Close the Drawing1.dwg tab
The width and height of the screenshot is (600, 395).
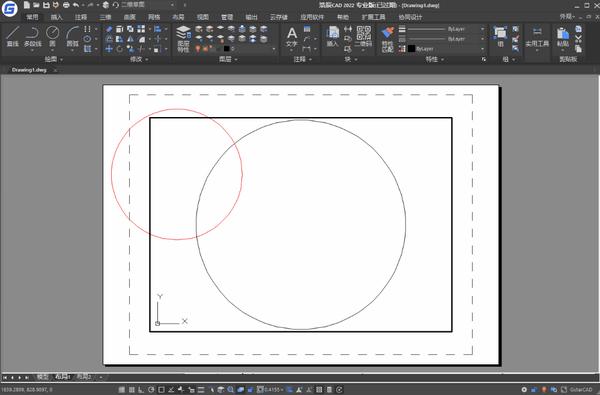pyautogui.click(x=55, y=70)
